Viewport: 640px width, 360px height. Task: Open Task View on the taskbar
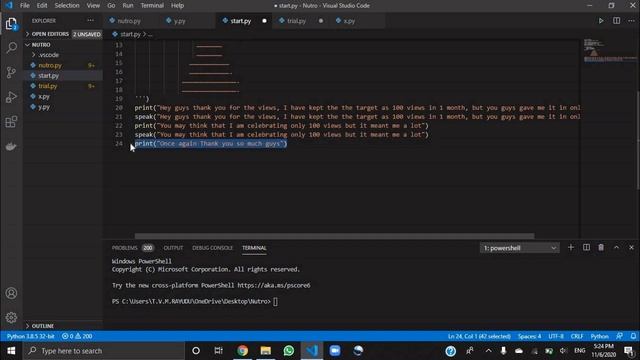(219, 351)
